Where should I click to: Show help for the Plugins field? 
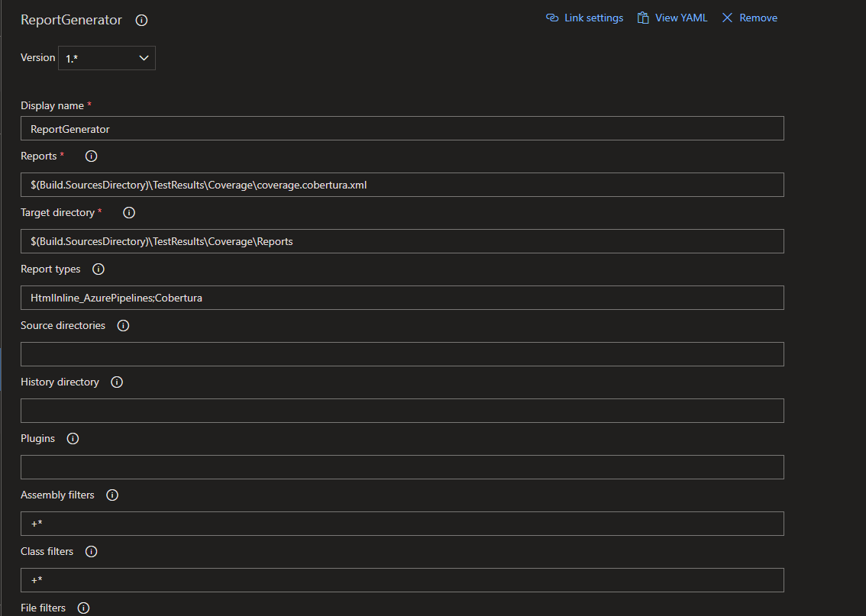[x=73, y=438]
